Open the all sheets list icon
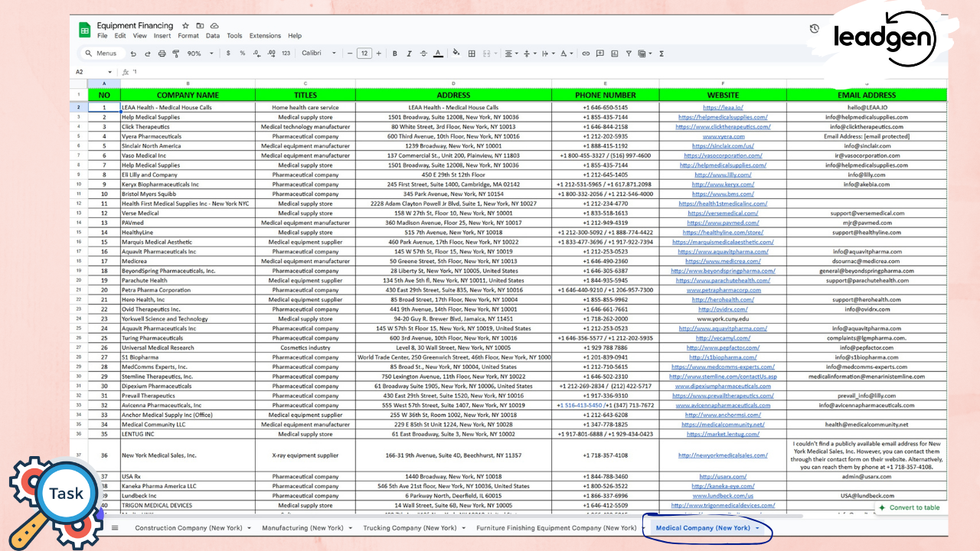This screenshot has width=980, height=551. (115, 528)
